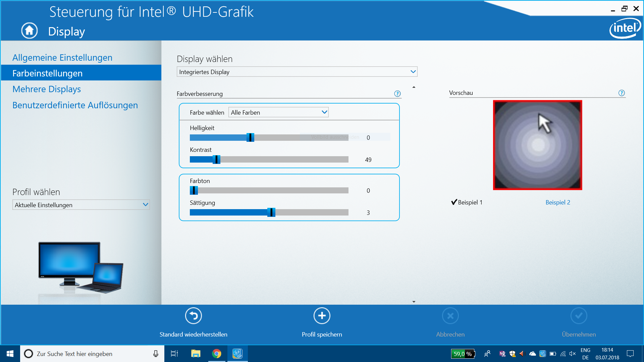
Task: Click the 59,0 % battery indicator
Action: (x=463, y=354)
